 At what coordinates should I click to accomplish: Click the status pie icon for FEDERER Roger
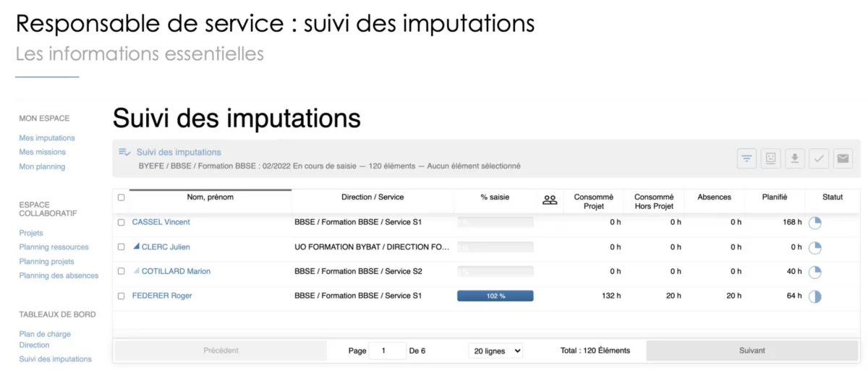[x=814, y=296]
